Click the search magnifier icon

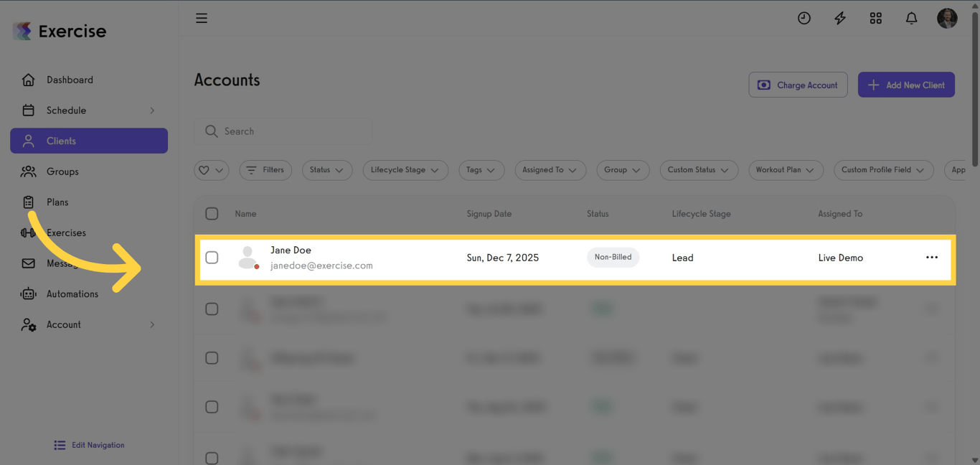[211, 131]
